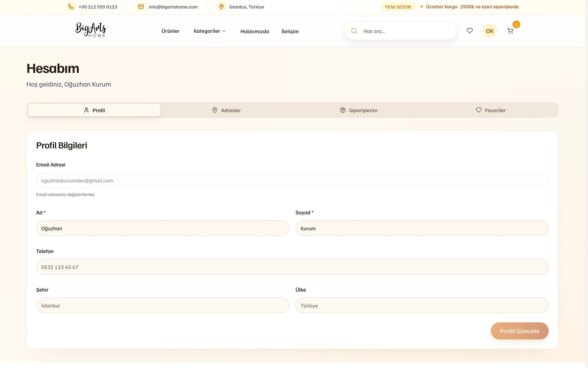Image resolution: width=588 pixels, height=368 pixels.
Task: Switch to the Adresler tab
Action: 227,110
